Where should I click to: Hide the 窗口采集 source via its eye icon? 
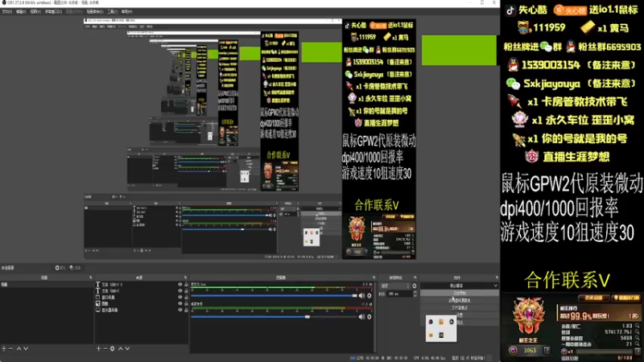tap(180, 297)
